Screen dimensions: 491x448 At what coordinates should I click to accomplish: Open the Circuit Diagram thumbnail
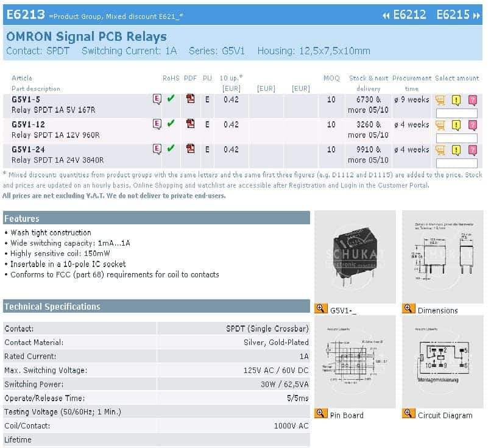443,362
